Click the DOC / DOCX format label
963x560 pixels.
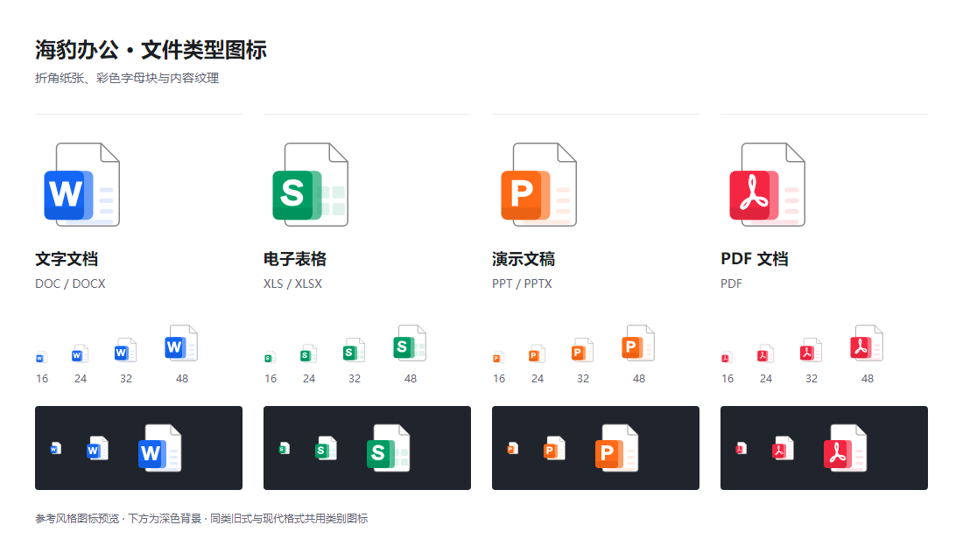click(70, 283)
